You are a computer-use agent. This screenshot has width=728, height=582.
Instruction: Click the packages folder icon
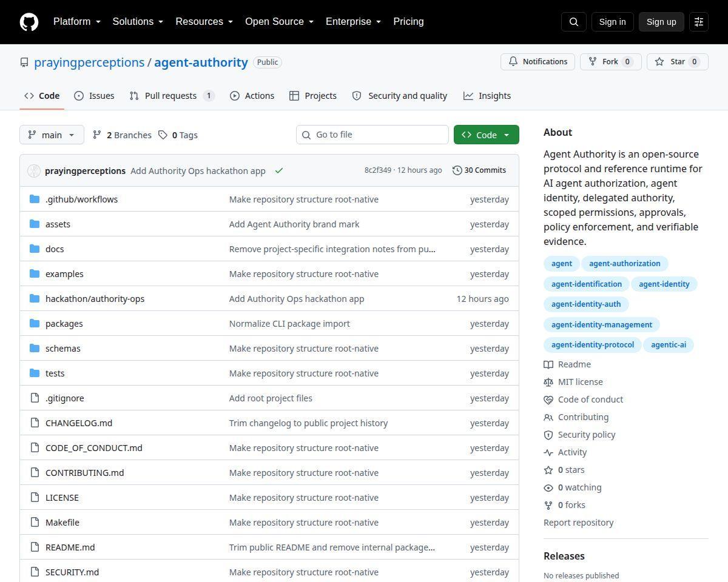pos(35,323)
